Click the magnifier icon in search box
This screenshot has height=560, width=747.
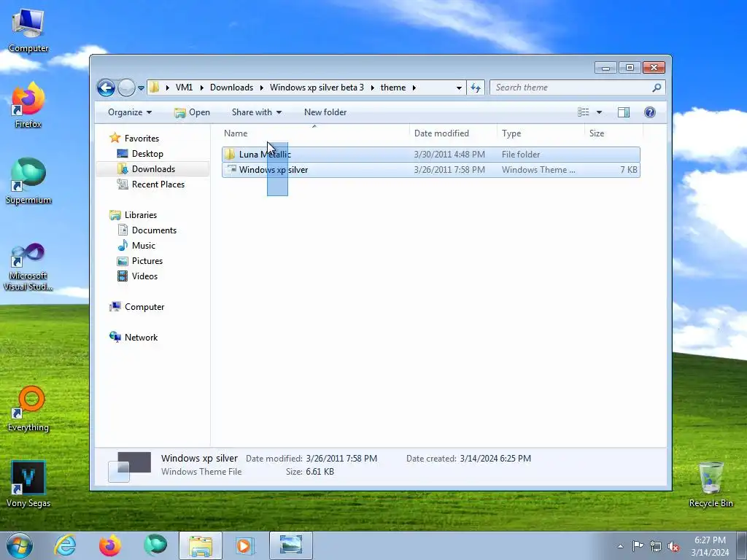click(657, 87)
